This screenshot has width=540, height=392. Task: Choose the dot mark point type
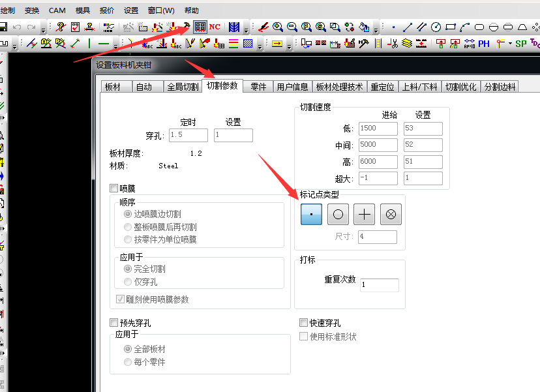pyautogui.click(x=312, y=214)
